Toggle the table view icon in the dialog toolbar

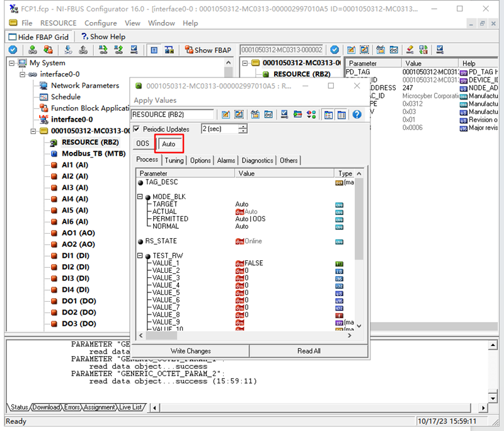click(341, 115)
